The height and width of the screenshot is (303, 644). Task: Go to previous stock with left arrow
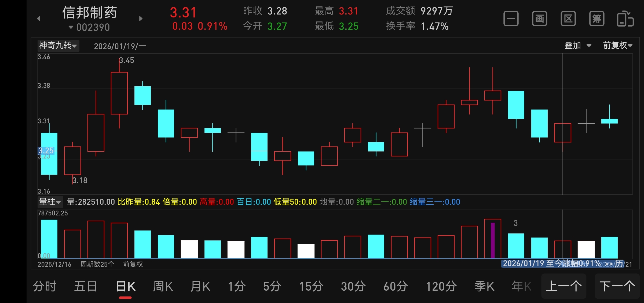coord(39,19)
